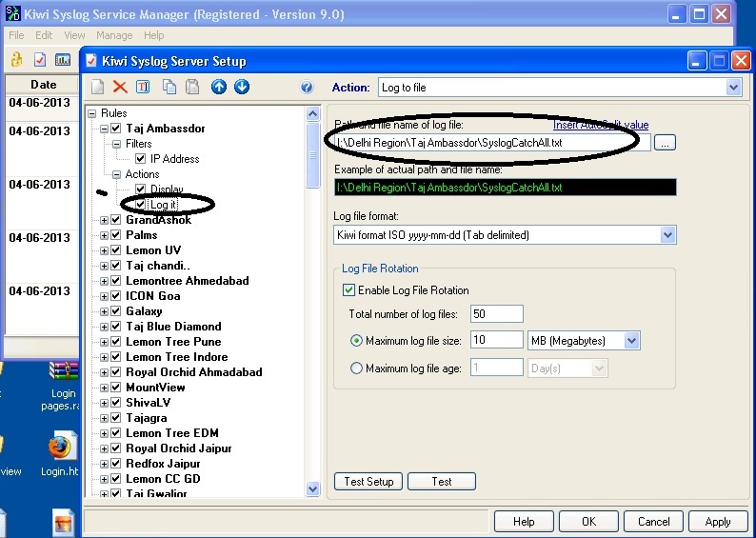Open the MB (Megabytes) unit dropdown

[x=631, y=341]
